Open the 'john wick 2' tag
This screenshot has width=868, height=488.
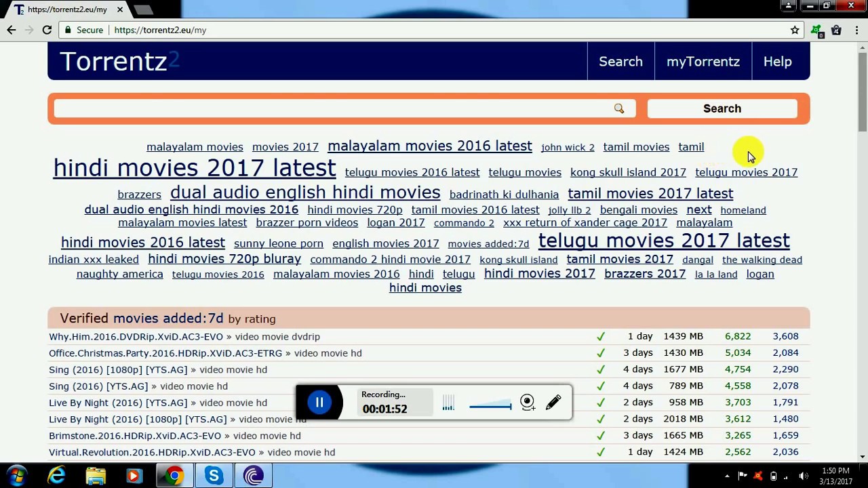point(568,147)
